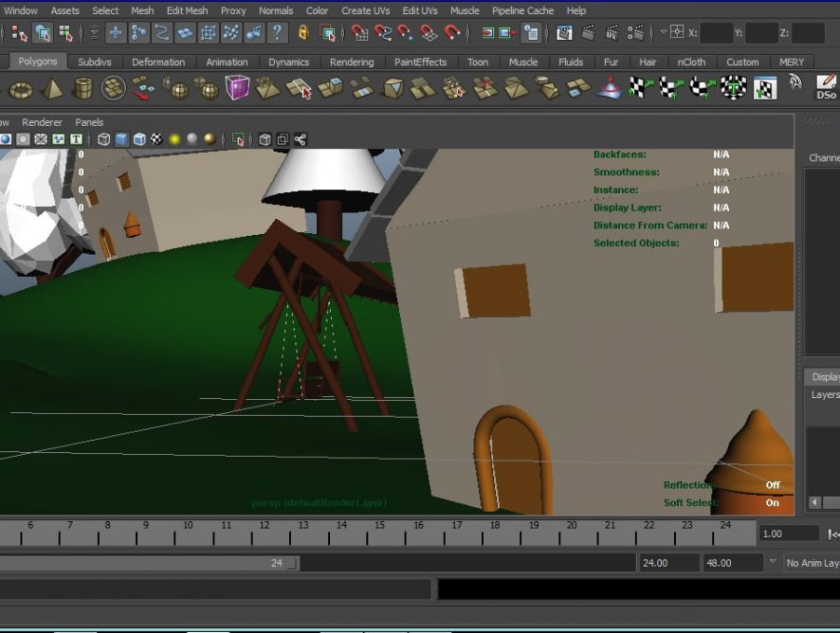Image resolution: width=840 pixels, height=633 pixels.
Task: Enable snap to grids magnet icon
Action: tap(359, 33)
